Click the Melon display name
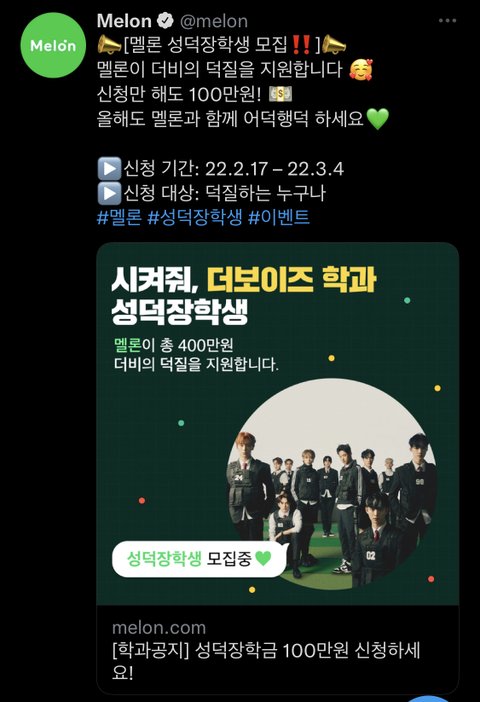The width and height of the screenshot is (480, 702). [x=124, y=21]
